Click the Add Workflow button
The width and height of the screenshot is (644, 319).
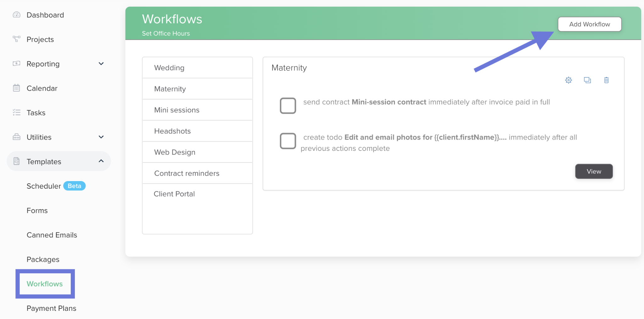pos(590,24)
